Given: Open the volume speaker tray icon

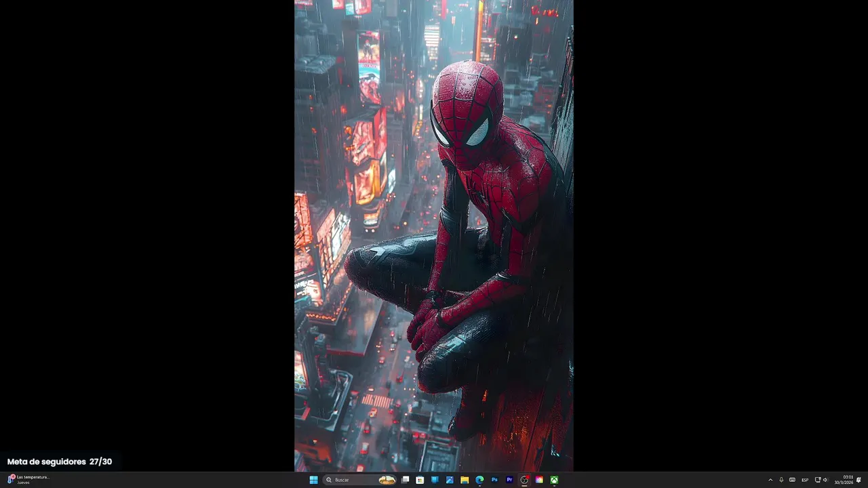Looking at the screenshot, I should 825,480.
